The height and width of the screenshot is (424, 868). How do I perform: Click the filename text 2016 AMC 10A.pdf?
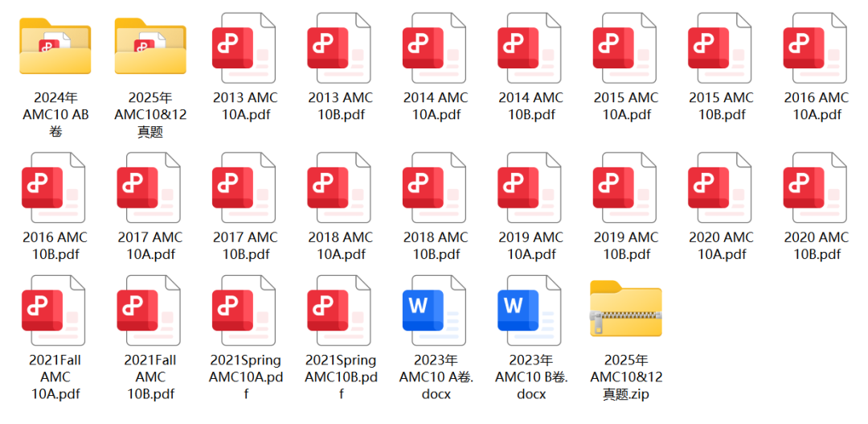pyautogui.click(x=817, y=106)
